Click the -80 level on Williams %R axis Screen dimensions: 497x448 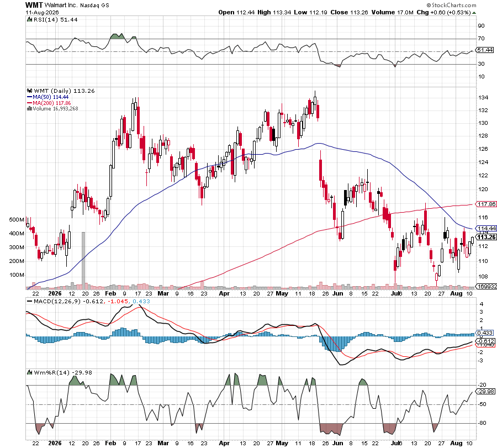tap(482, 423)
